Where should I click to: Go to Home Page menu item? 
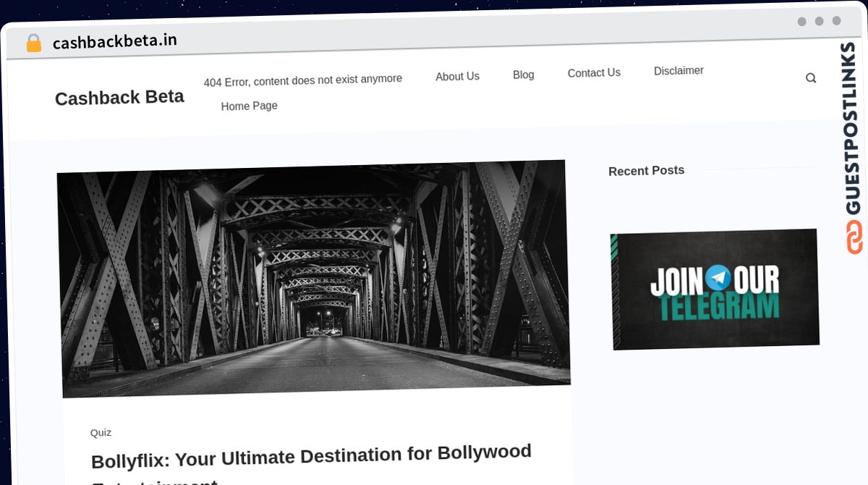[250, 106]
